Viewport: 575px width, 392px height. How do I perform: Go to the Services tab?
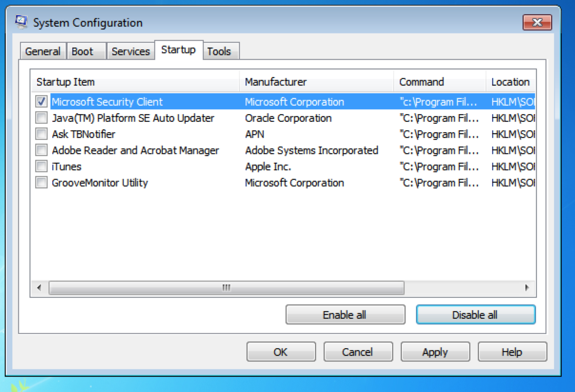[x=130, y=51]
